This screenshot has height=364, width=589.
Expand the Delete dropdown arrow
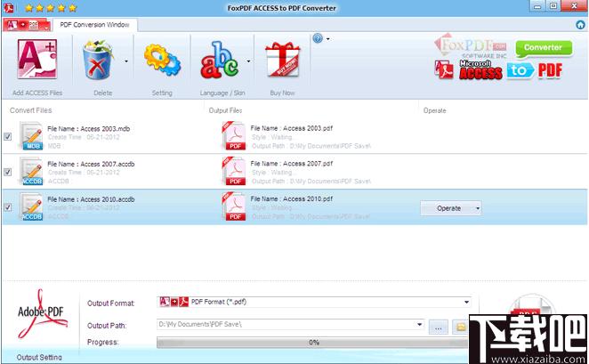coord(125,61)
